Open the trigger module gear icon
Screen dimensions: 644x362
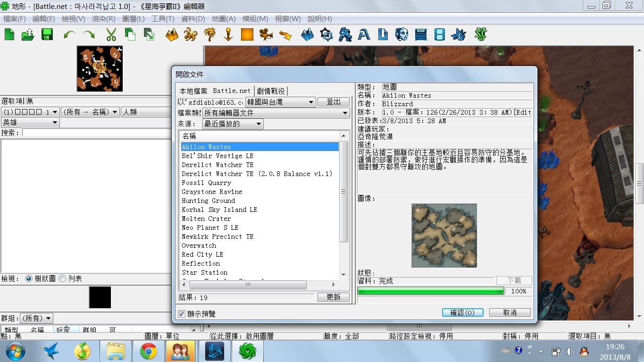pos(326,34)
